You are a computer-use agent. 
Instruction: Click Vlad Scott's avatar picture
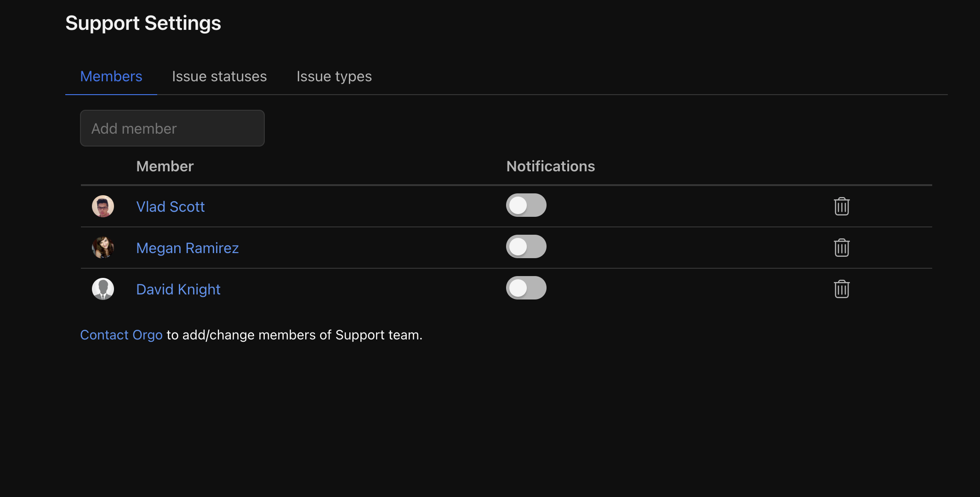103,206
